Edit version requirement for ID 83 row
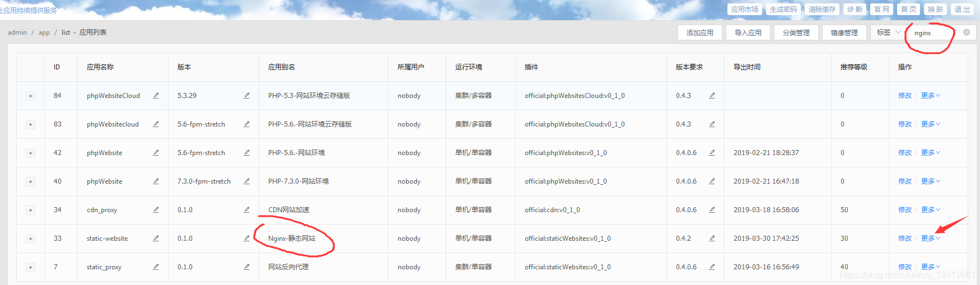 pyautogui.click(x=712, y=124)
